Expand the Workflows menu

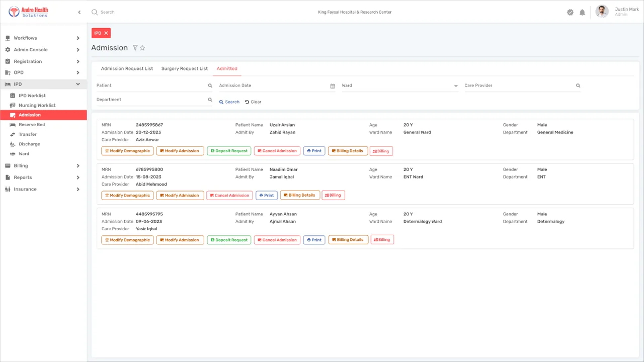click(43, 38)
